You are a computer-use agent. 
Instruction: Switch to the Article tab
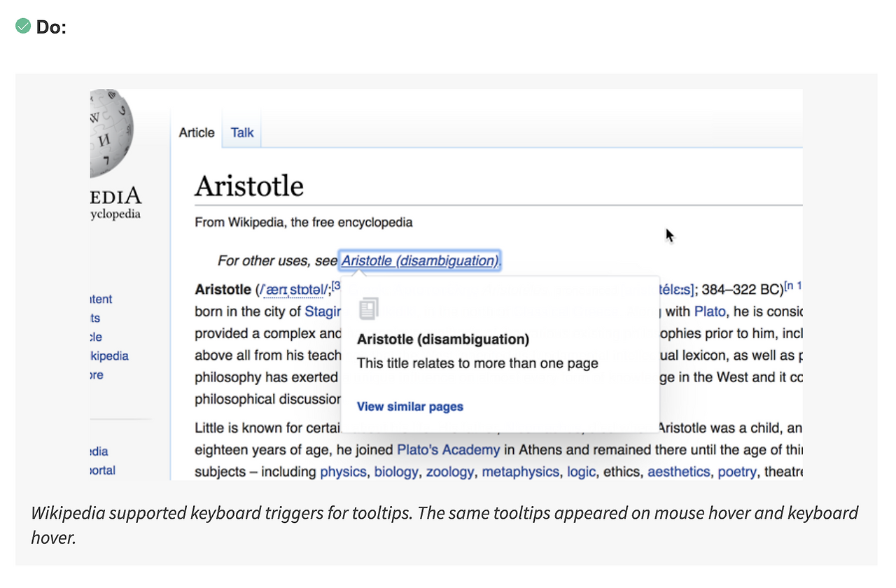click(197, 132)
